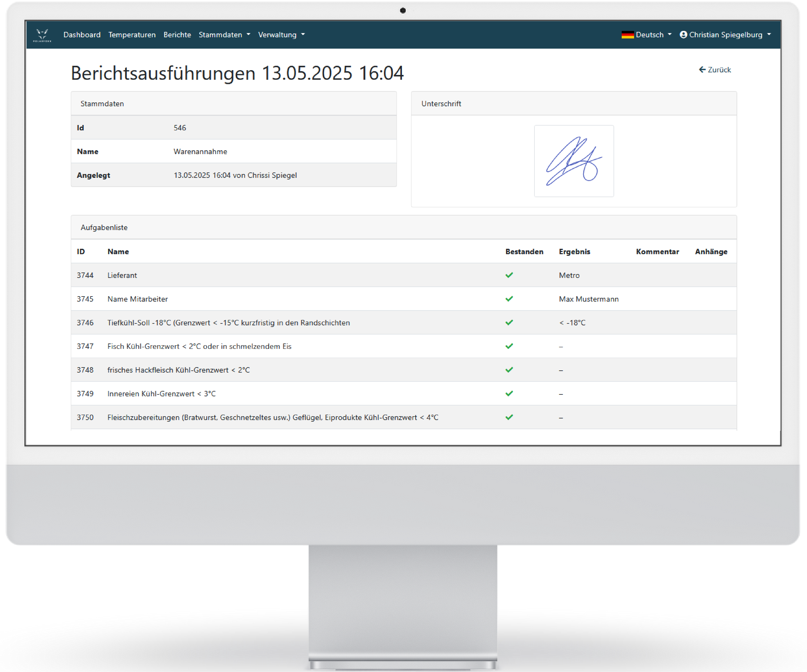This screenshot has height=672, width=807.
Task: Open the signature image thumbnail
Action: click(x=574, y=161)
